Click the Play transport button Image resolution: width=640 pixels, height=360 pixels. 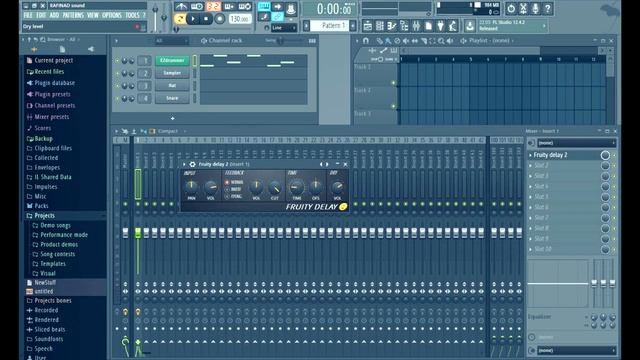tap(193, 18)
